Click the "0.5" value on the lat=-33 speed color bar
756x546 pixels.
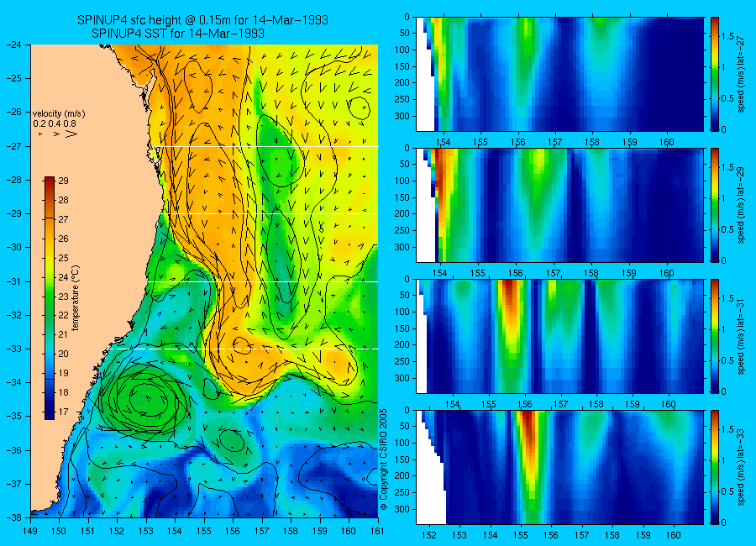pyautogui.click(x=727, y=491)
